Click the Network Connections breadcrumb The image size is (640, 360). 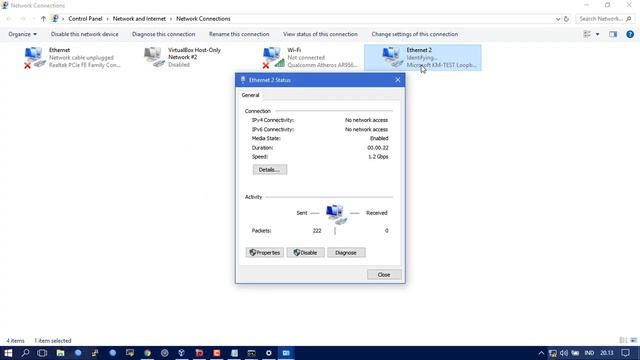[203, 19]
